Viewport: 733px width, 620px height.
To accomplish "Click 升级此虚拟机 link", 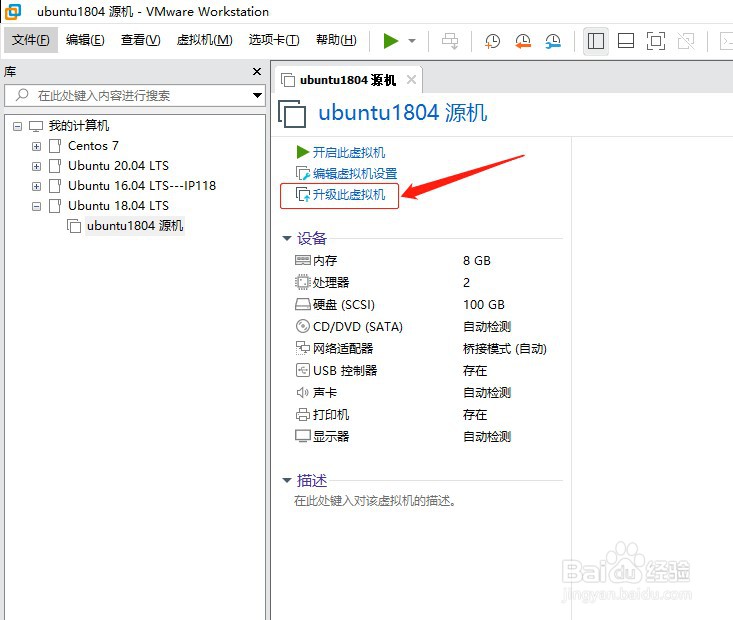I will click(x=348, y=195).
